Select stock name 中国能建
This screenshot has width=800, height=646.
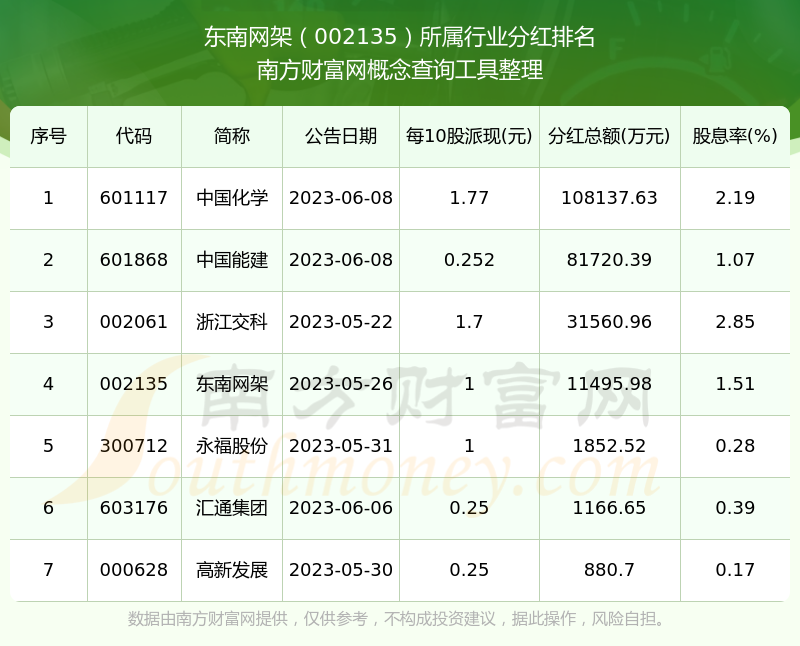[232, 260]
